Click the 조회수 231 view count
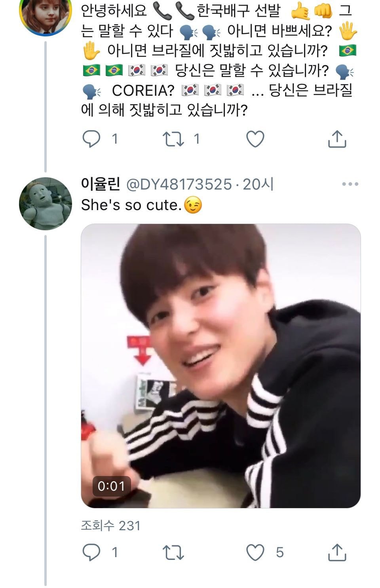The width and height of the screenshot is (380, 588). pos(111,525)
